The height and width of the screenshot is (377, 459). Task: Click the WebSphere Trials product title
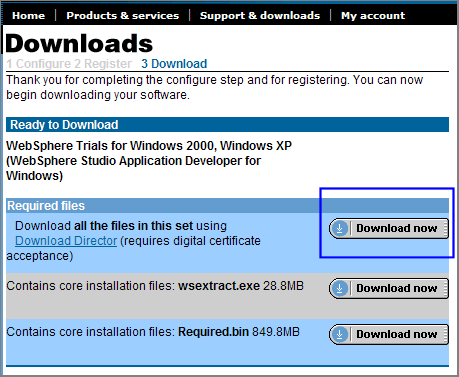[x=149, y=161]
